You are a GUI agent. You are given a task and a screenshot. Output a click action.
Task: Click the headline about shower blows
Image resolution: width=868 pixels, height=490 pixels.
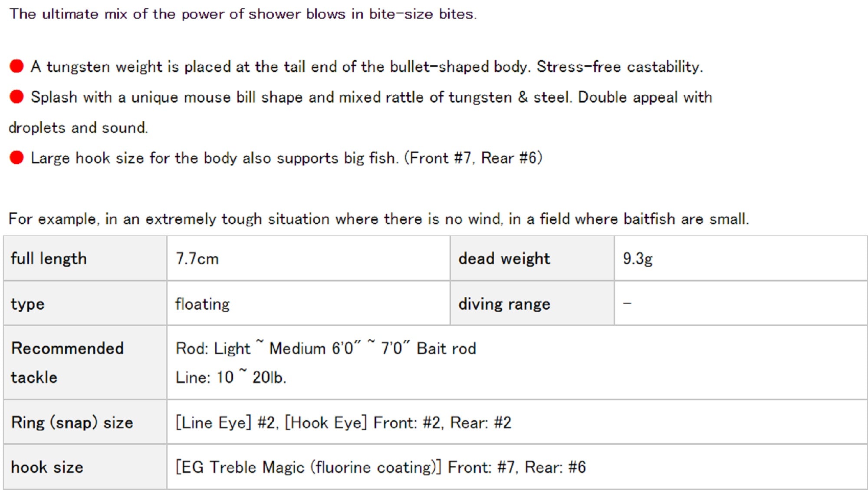coord(243,14)
